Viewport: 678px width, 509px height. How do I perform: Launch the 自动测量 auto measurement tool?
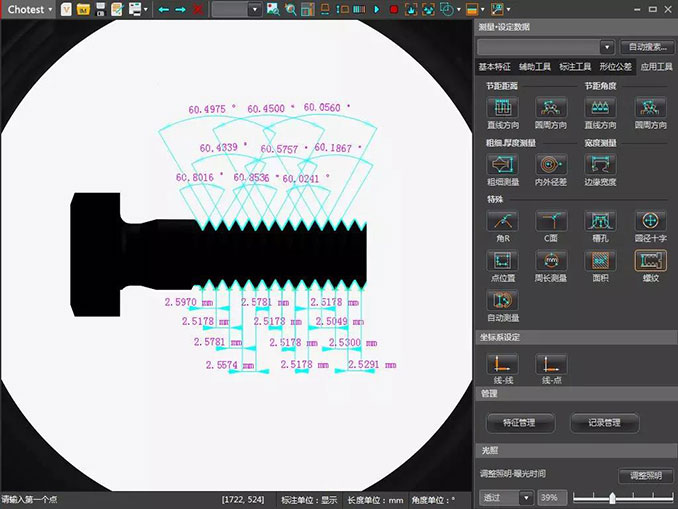click(x=501, y=300)
